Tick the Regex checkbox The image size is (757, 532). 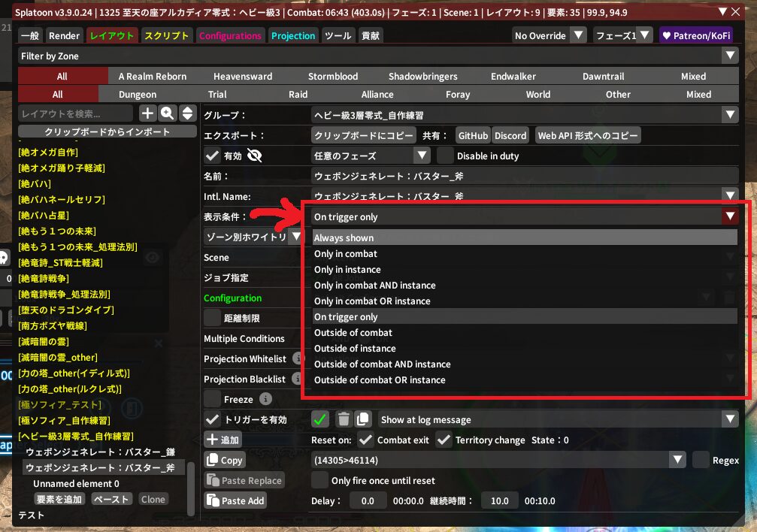[x=701, y=460]
